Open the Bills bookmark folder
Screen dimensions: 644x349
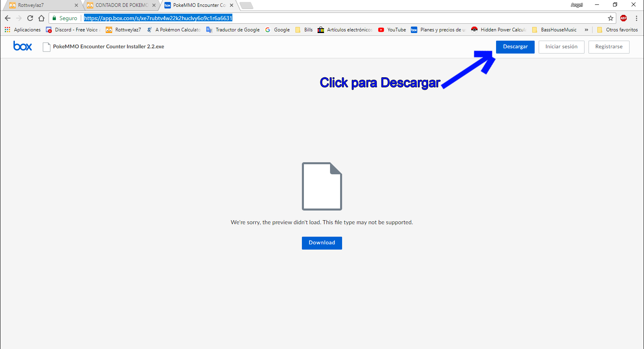tap(304, 30)
